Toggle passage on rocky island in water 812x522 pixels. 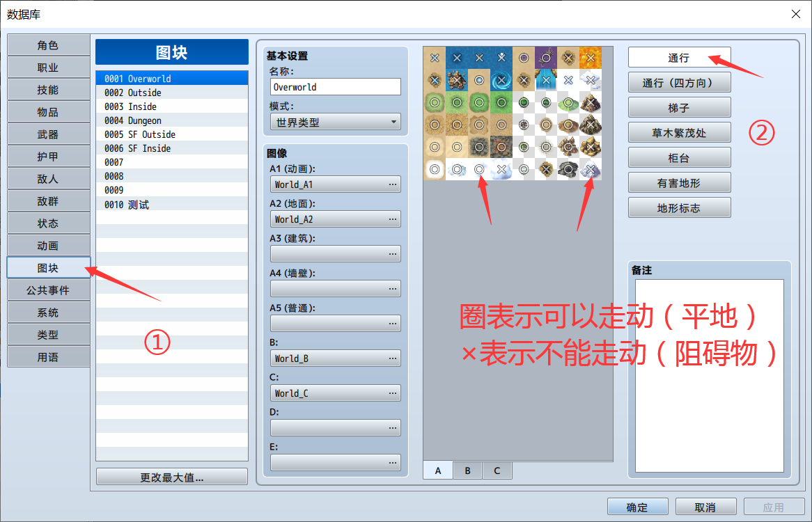pyautogui.click(x=457, y=79)
